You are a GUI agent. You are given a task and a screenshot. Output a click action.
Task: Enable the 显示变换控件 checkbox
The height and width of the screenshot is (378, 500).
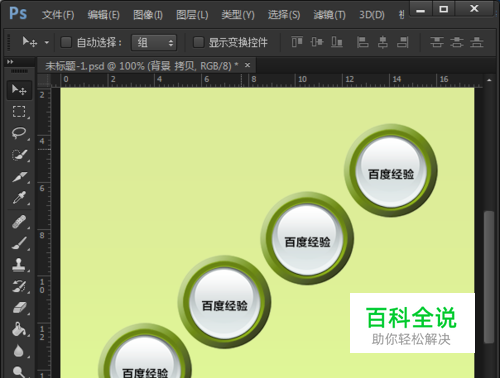[x=199, y=42]
